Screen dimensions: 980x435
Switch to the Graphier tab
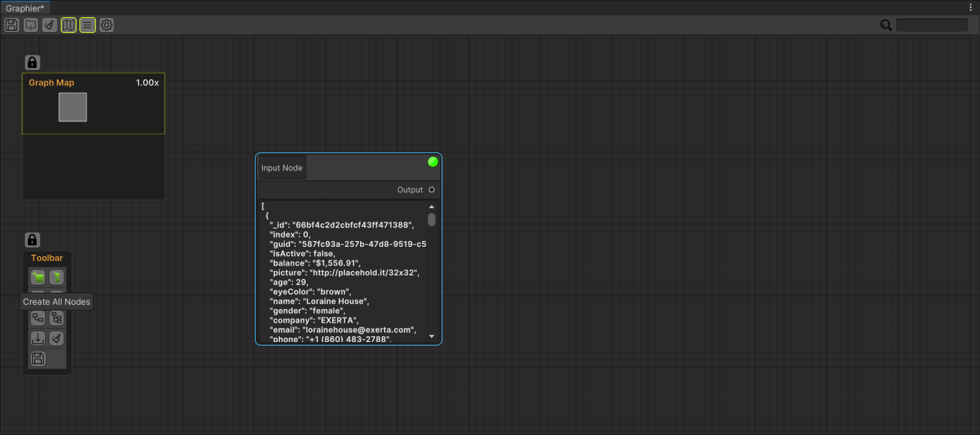point(24,8)
